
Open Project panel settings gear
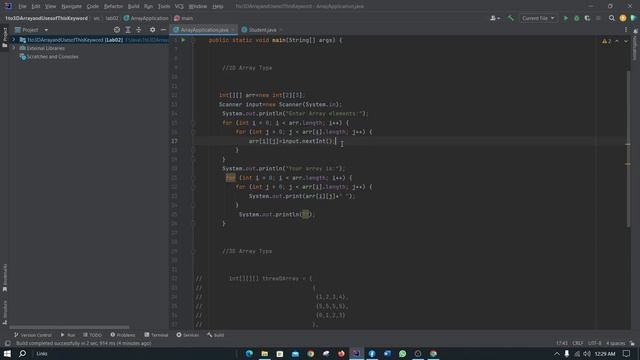pyautogui.click(x=152, y=30)
